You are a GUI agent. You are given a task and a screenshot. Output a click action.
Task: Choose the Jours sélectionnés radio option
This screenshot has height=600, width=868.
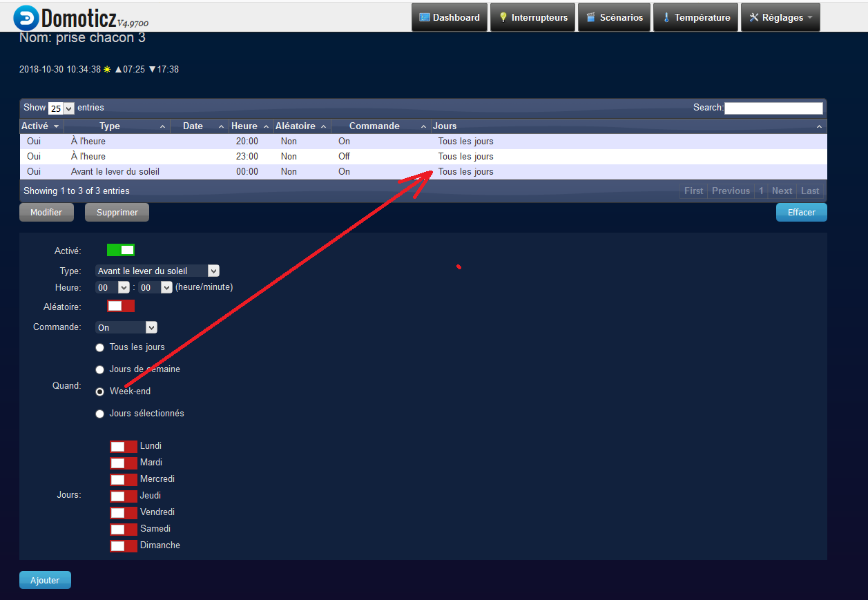coord(100,414)
